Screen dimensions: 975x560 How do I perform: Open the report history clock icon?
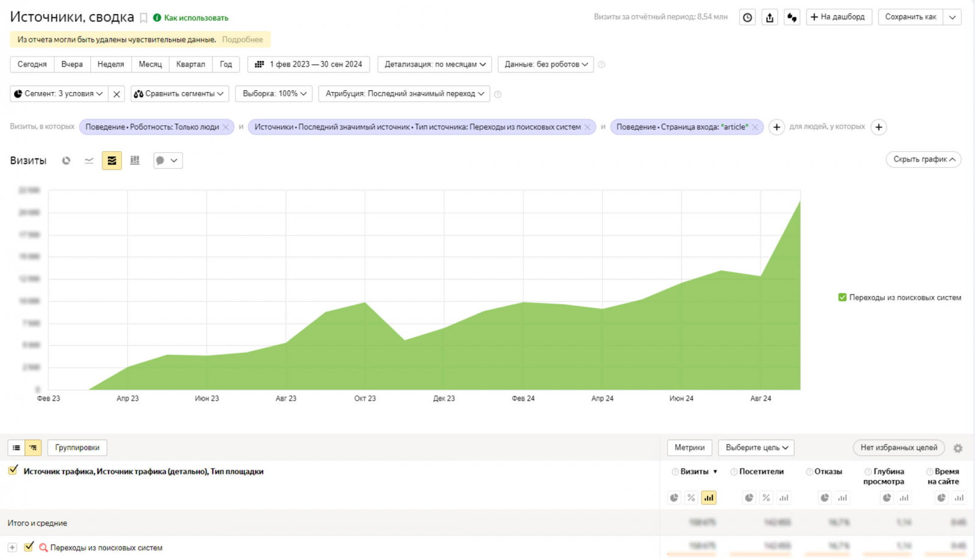point(747,18)
